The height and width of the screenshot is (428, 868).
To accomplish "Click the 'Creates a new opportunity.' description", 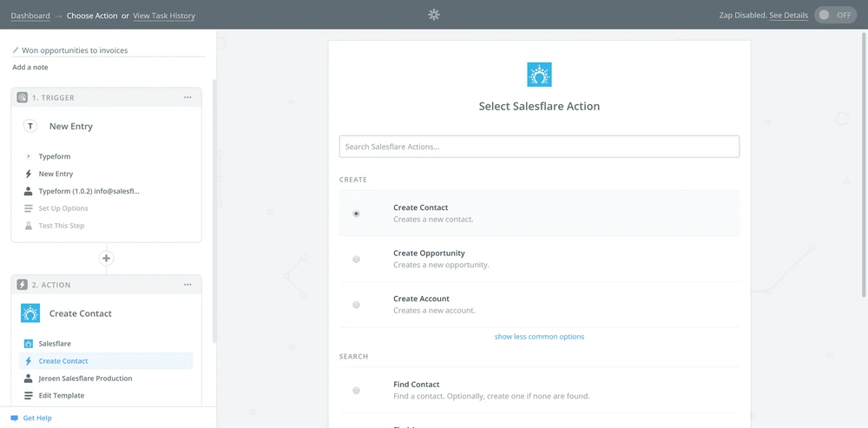I will point(441,265).
